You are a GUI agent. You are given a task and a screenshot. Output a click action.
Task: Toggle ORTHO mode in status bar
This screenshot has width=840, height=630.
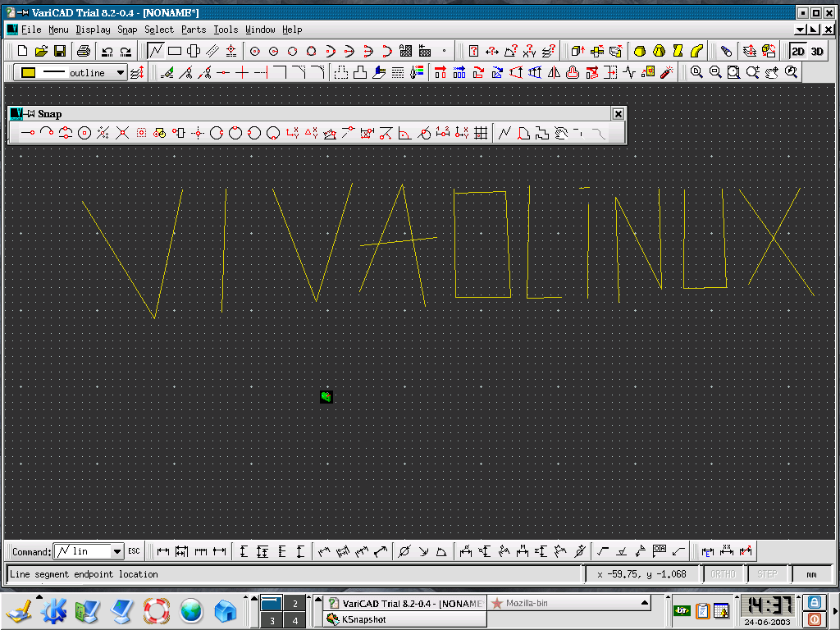(x=723, y=574)
